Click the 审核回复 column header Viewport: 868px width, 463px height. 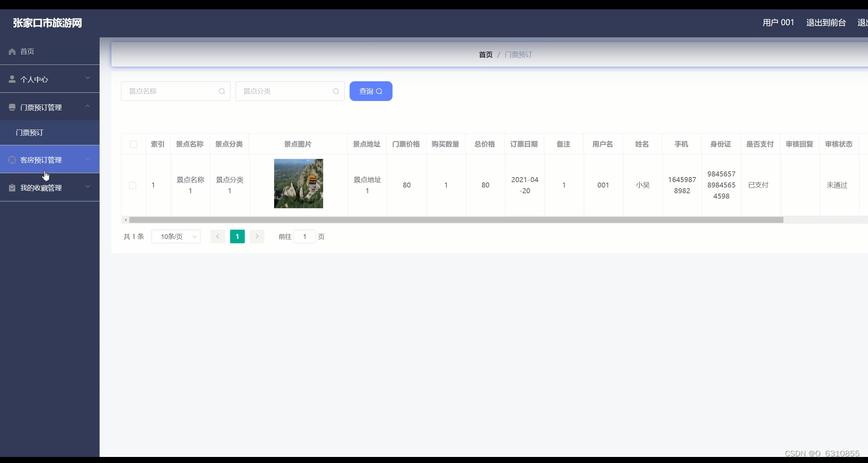799,144
